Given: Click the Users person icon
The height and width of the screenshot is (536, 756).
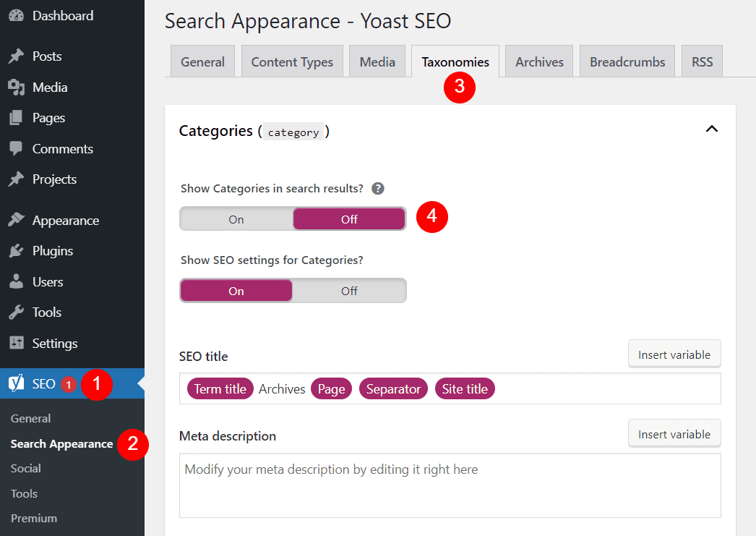Looking at the screenshot, I should pos(16,282).
